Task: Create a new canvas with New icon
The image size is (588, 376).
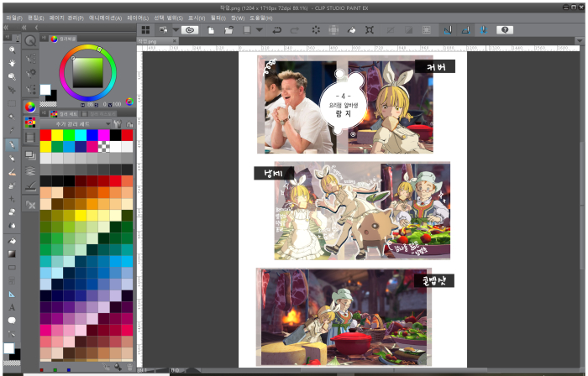Action: 209,29
